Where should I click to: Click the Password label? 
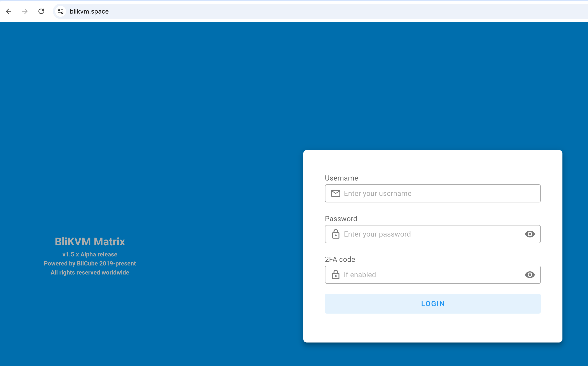pyautogui.click(x=341, y=219)
